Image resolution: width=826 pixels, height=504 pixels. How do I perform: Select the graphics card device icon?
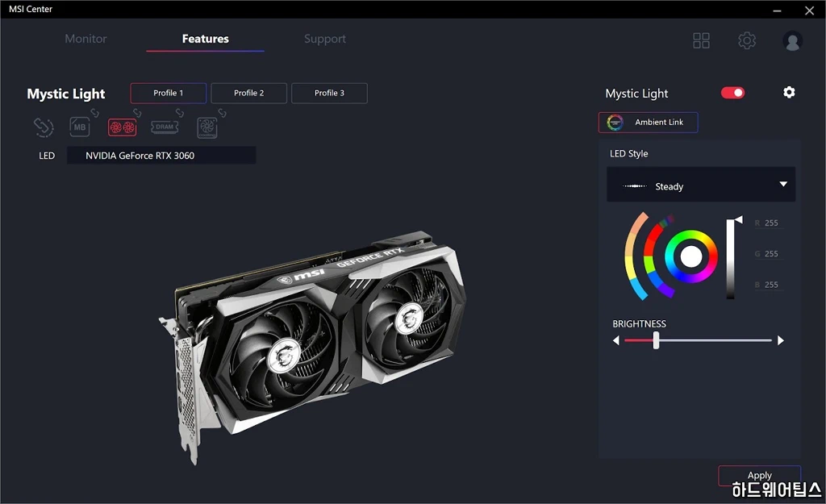123,127
